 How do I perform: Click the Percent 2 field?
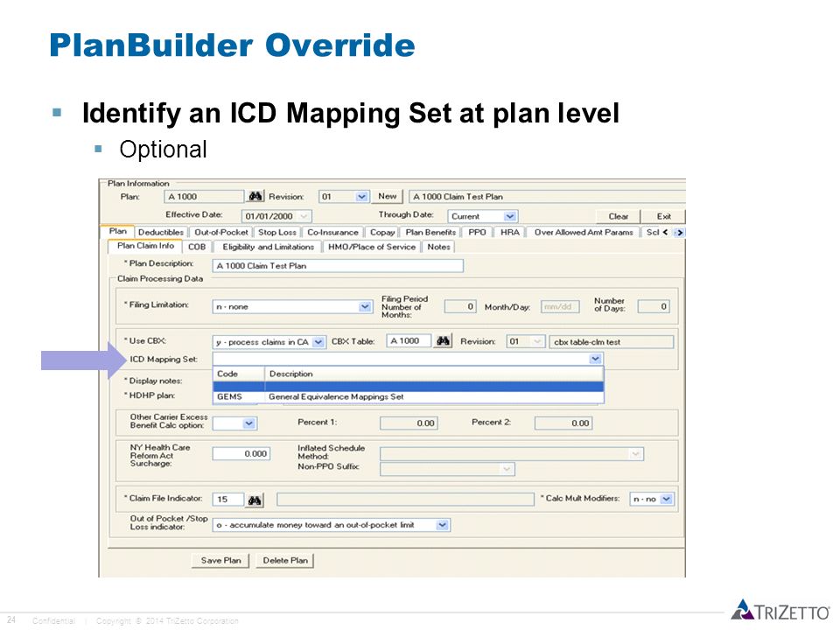click(x=563, y=423)
